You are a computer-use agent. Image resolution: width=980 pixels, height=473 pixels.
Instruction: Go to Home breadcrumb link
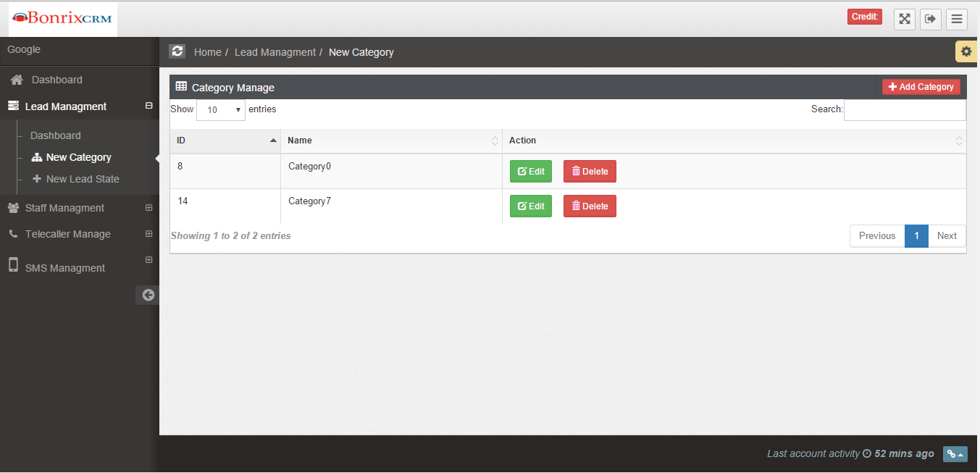(x=208, y=52)
